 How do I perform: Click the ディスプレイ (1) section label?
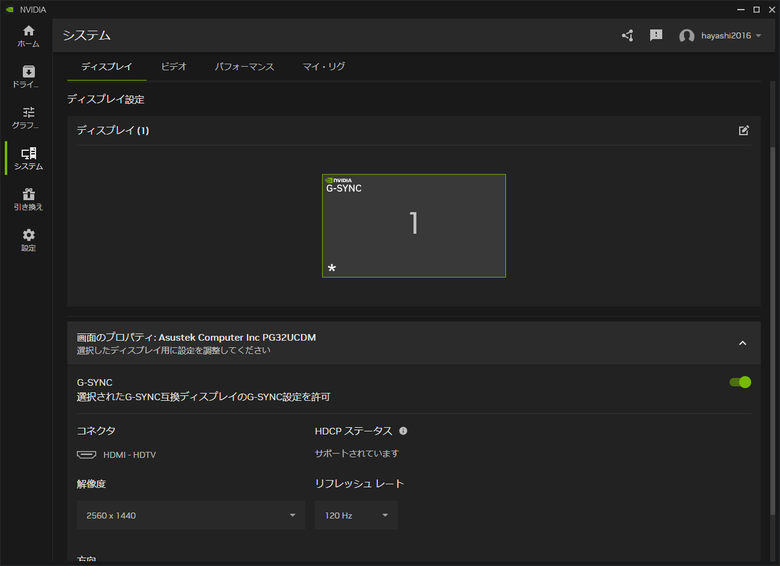coord(113,130)
